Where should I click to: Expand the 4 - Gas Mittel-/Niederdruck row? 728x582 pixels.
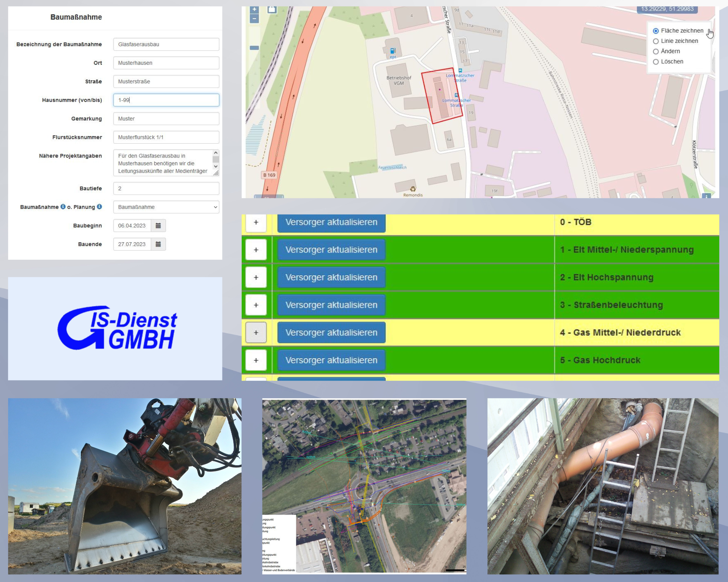point(256,332)
